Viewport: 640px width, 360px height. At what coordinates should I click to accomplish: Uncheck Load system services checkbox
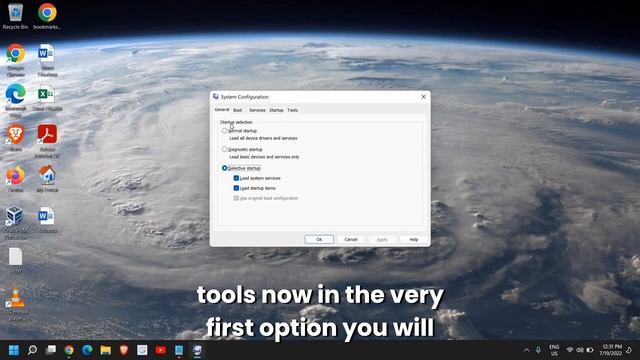tap(236, 178)
